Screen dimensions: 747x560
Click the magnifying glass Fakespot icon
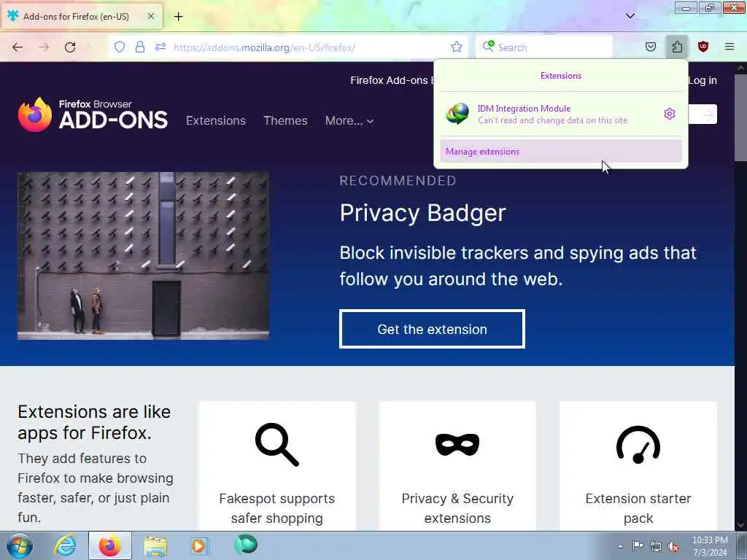(x=276, y=444)
